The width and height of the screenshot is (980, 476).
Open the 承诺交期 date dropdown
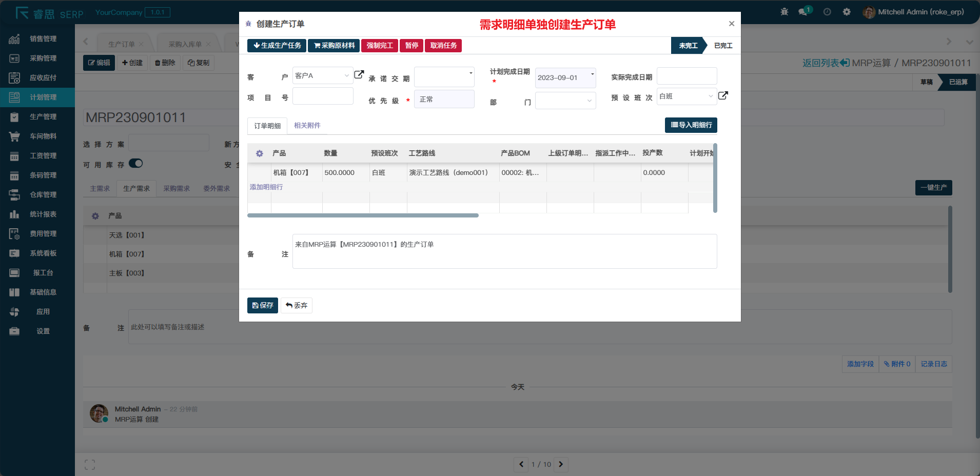pyautogui.click(x=471, y=76)
